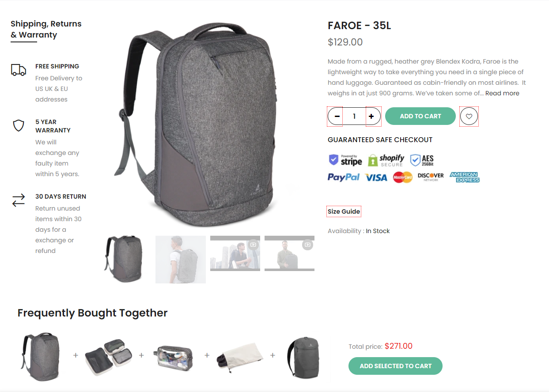Click the warranty shield icon
The image size is (549, 392).
click(x=19, y=126)
